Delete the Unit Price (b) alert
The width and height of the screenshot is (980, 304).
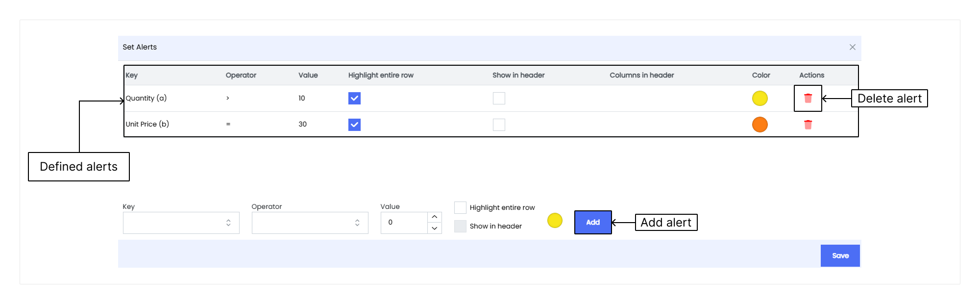pos(808,125)
